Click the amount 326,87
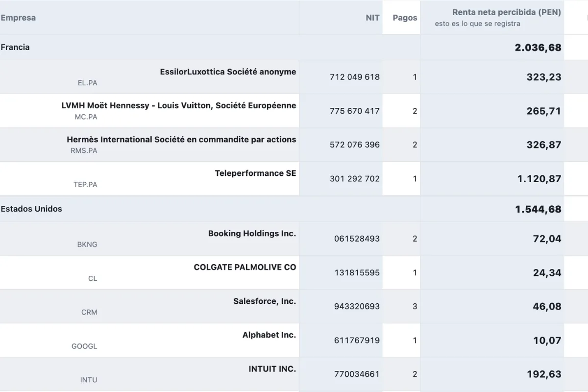This screenshot has height=392, width=588. tap(544, 145)
